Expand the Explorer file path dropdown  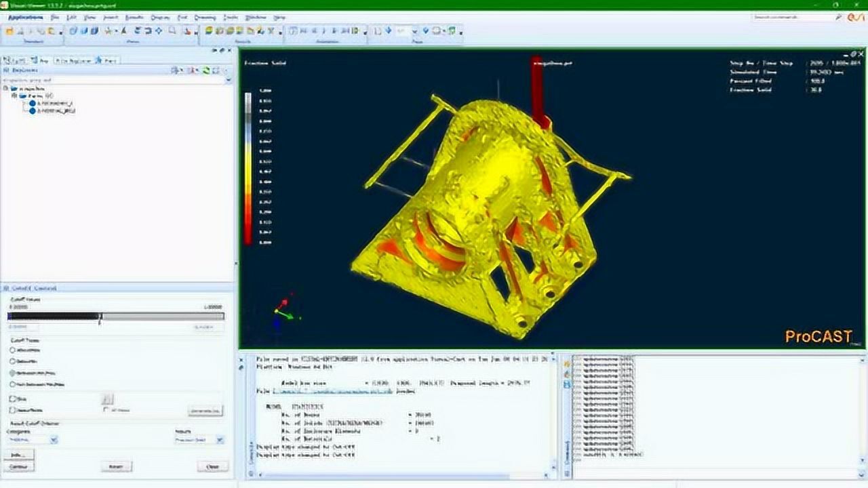pyautogui.click(x=228, y=80)
